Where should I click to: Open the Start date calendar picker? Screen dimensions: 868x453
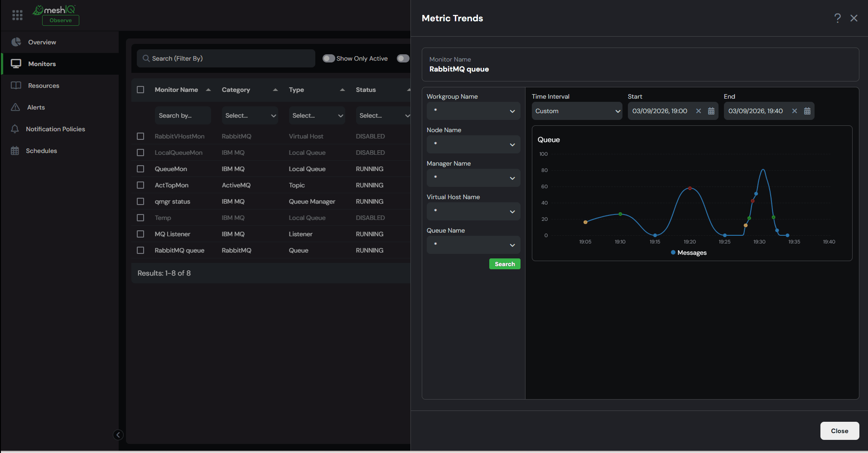711,111
